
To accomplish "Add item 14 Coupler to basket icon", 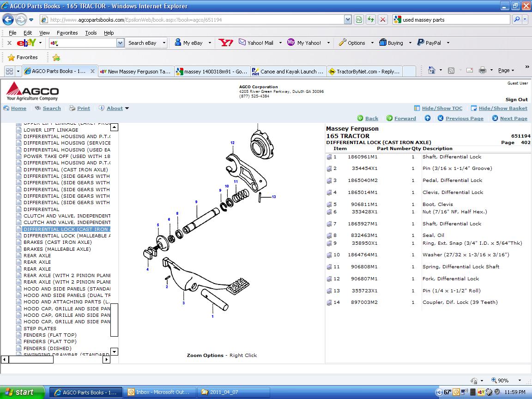I will (329, 302).
